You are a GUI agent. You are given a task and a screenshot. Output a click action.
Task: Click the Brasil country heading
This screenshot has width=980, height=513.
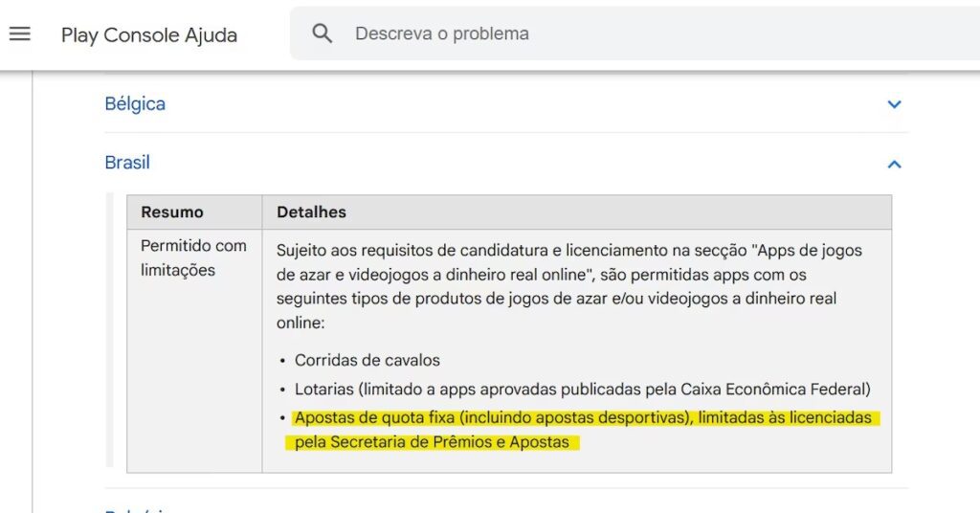pyautogui.click(x=127, y=163)
